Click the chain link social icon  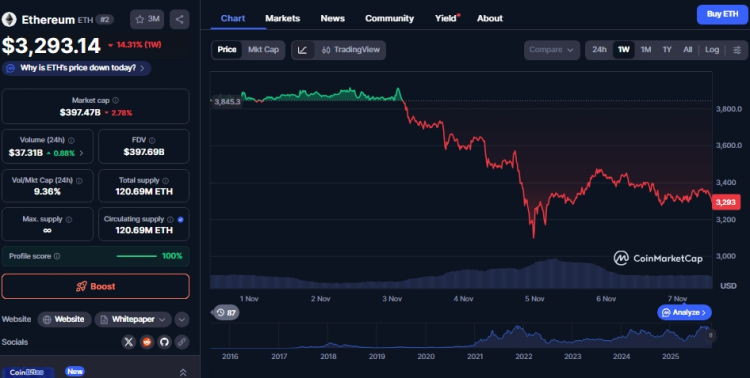[182, 342]
